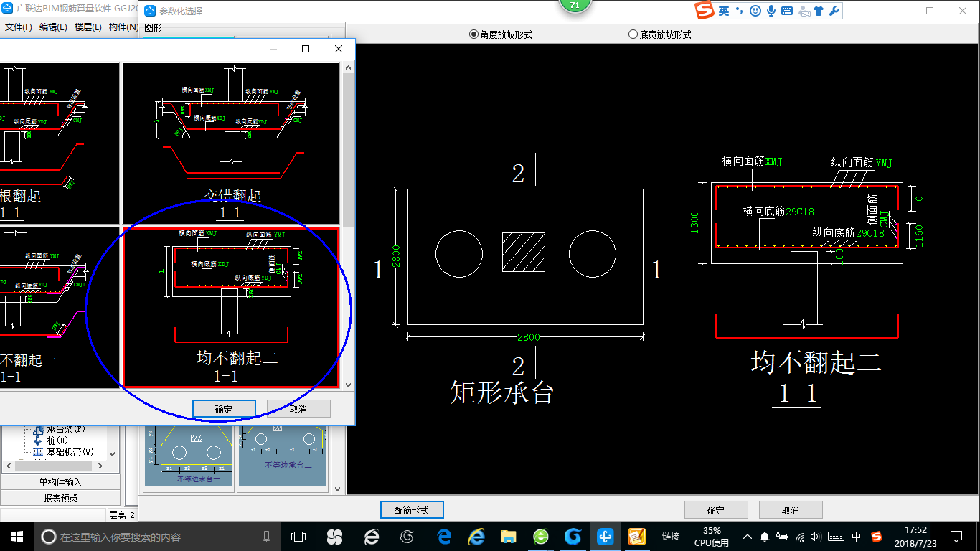The image size is (980, 551).
Task: Select the 交错翻起 section thumbnail
Action: (231, 143)
